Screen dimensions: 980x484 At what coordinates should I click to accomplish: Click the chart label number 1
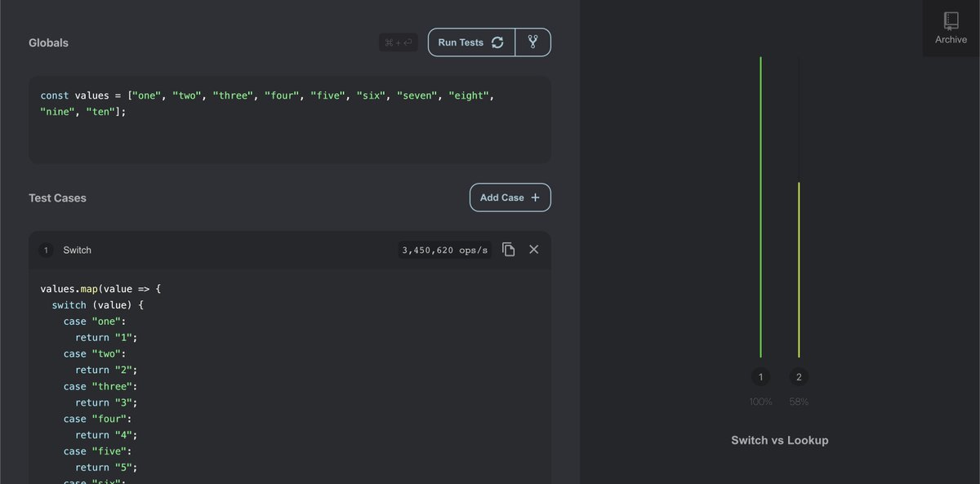(760, 377)
